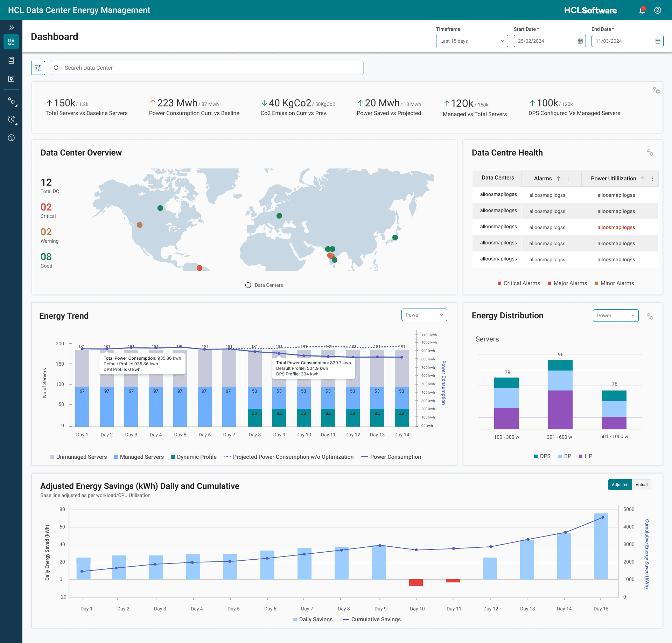Toggle the Unmanaged Servers legend series
This screenshot has width=672, height=643.
tap(78, 457)
